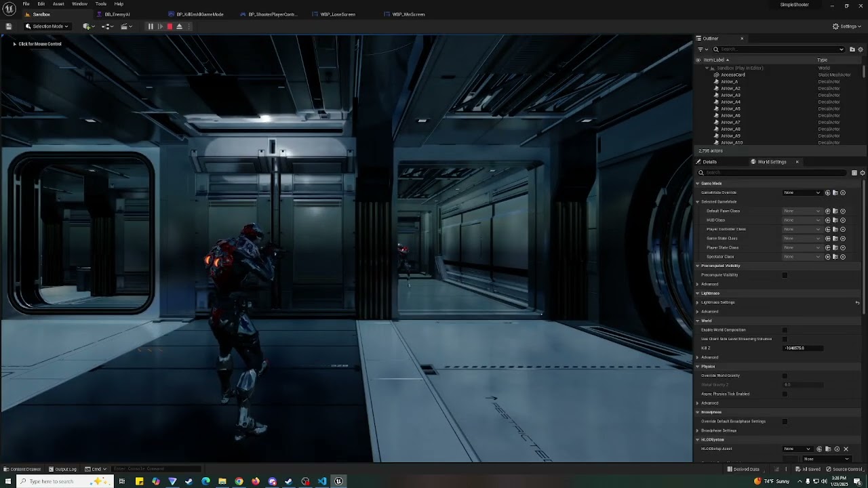Image resolution: width=868 pixels, height=488 pixels.
Task: Create new HLODSetup Asset
Action: tap(837, 449)
